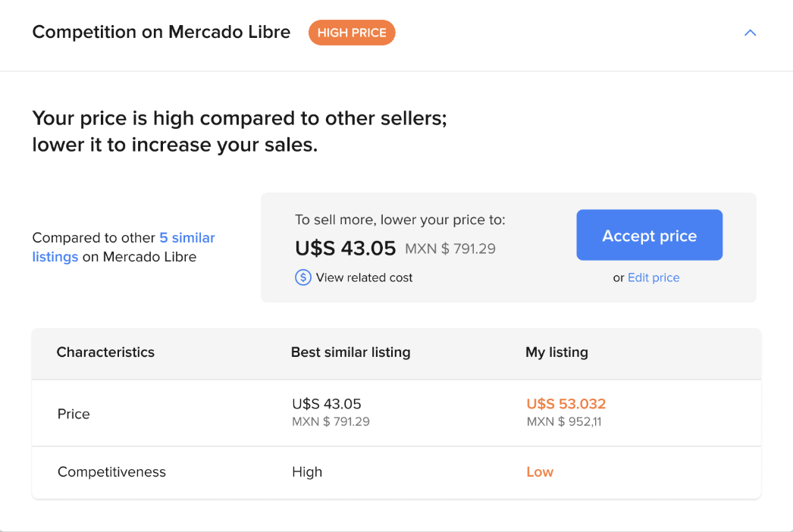
Task: Click the Characteristics column header
Action: point(105,352)
